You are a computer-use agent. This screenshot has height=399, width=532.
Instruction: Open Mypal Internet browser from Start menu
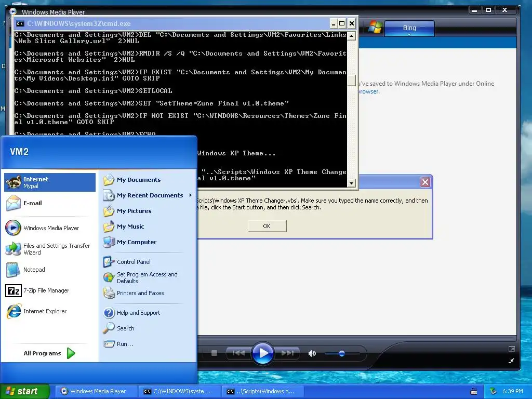pyautogui.click(x=50, y=182)
